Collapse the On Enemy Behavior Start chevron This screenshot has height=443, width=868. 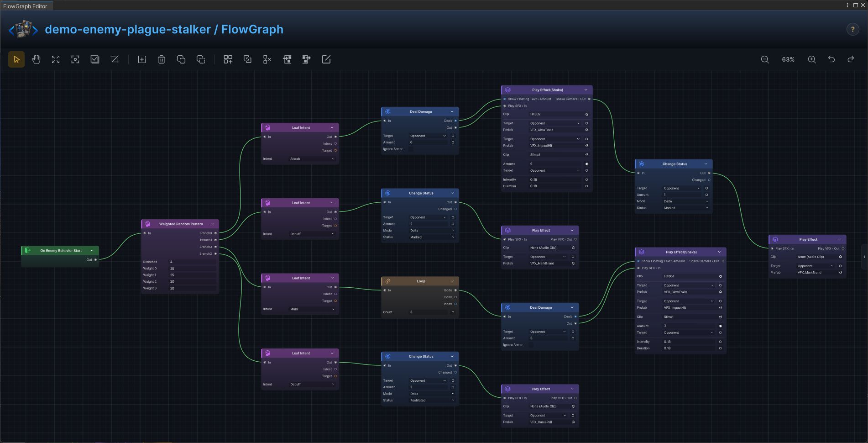[92, 250]
